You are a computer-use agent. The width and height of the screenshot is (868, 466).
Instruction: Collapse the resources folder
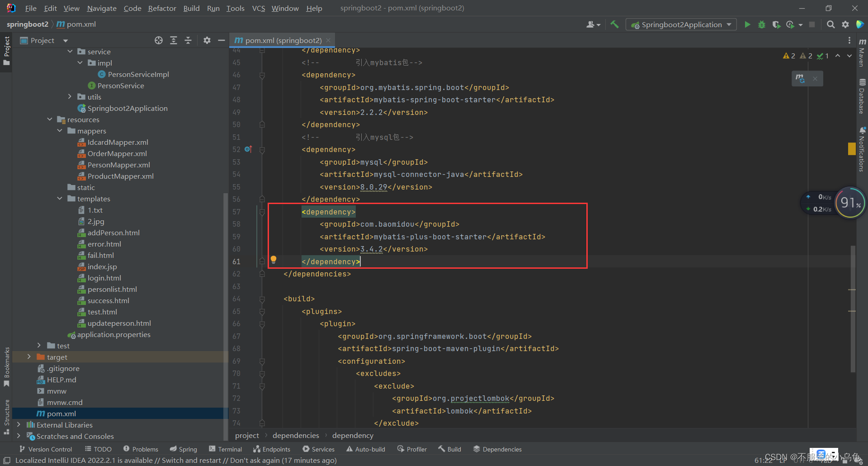tap(50, 119)
